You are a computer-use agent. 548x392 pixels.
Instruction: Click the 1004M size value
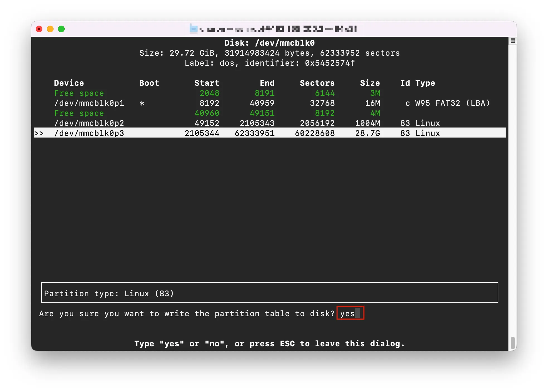click(367, 123)
